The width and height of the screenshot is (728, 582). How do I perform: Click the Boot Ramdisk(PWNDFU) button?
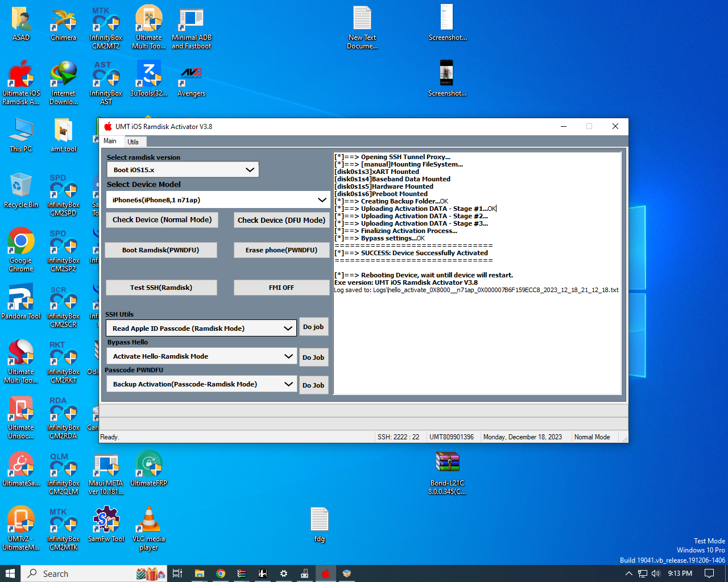click(x=160, y=250)
